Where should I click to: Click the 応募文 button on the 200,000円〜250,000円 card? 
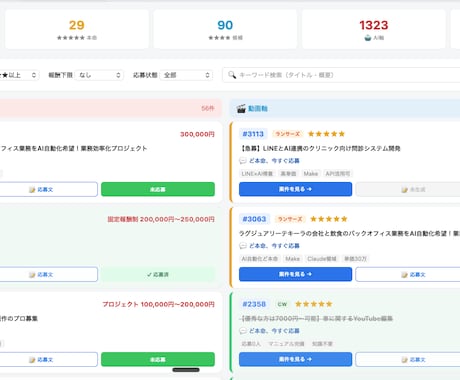(49, 274)
